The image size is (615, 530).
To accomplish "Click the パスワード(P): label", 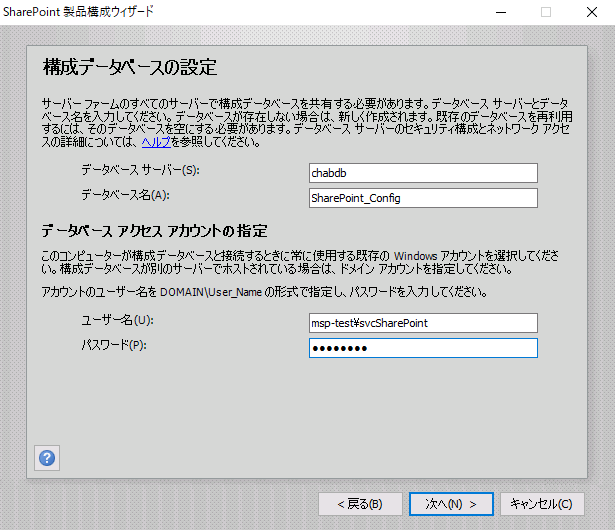I will click(x=114, y=345).
